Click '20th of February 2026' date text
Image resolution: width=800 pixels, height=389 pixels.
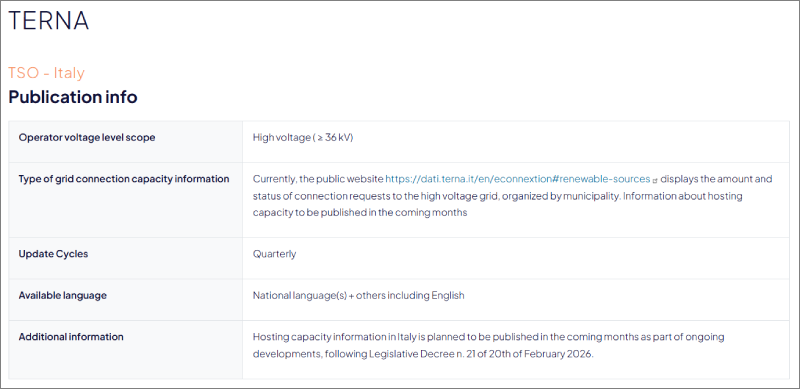tap(541, 354)
